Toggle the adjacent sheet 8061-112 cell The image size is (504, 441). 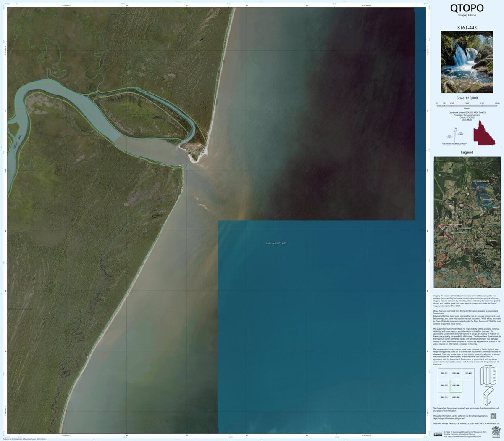point(443,385)
